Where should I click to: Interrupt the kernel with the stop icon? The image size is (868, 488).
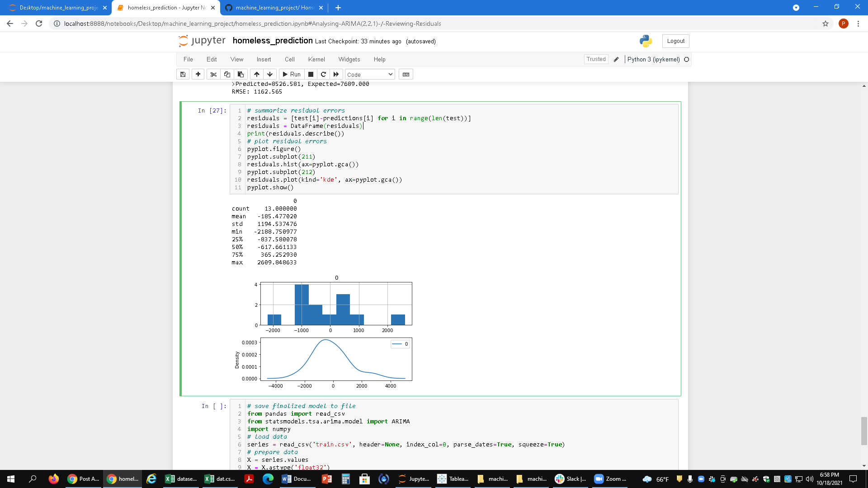311,74
